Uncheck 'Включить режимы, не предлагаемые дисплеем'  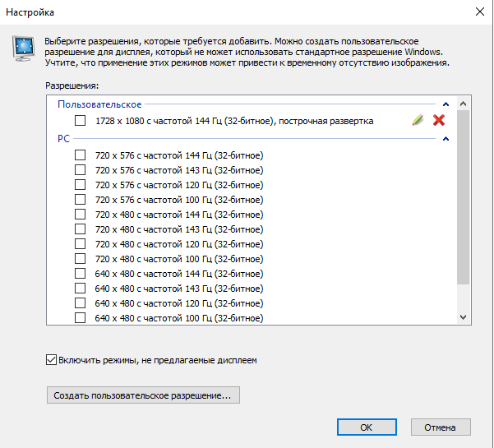pos(51,360)
